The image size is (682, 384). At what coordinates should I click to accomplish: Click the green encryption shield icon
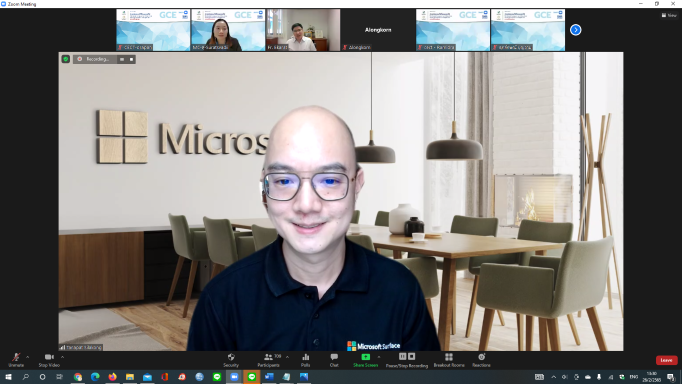(x=66, y=59)
